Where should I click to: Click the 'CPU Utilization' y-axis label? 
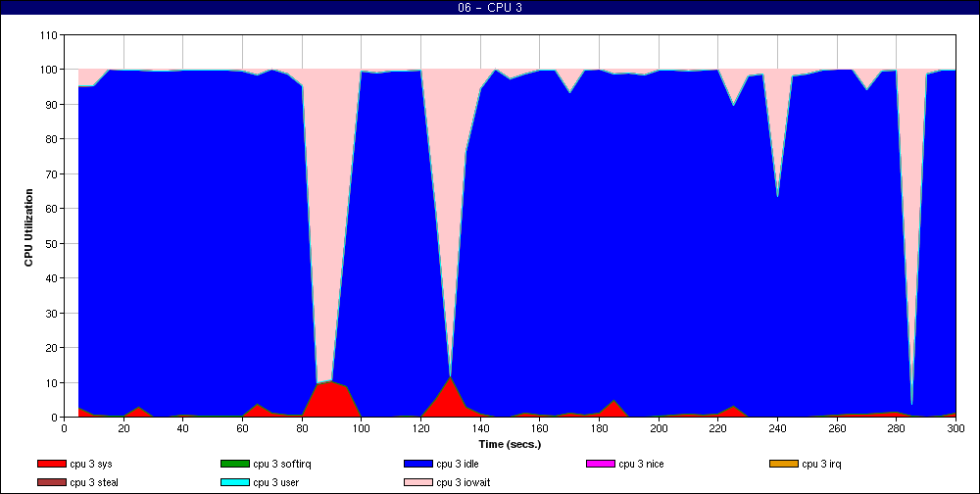28,227
